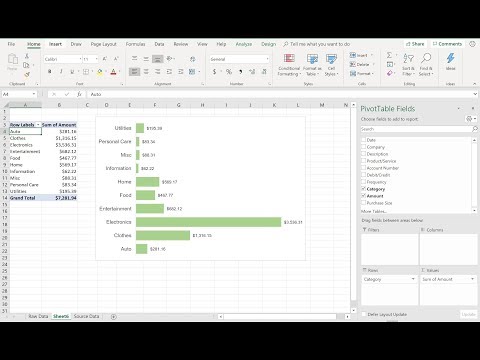Open Conditional Formatting menu
480x360 pixels.
289,65
